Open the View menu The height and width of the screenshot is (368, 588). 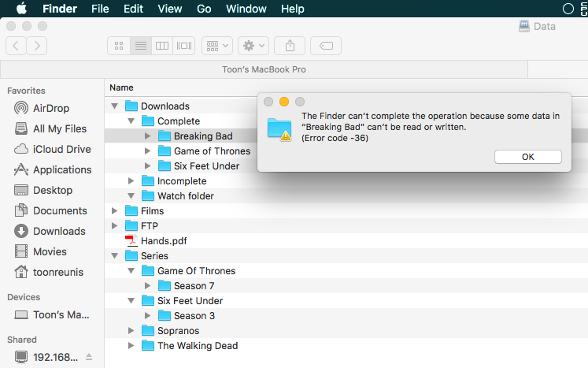[169, 9]
